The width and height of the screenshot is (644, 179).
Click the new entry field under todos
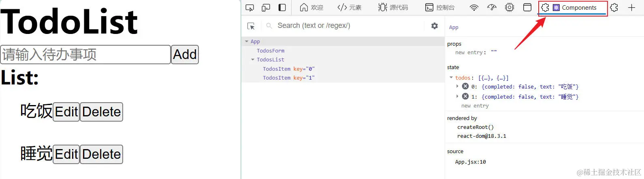coord(475,106)
